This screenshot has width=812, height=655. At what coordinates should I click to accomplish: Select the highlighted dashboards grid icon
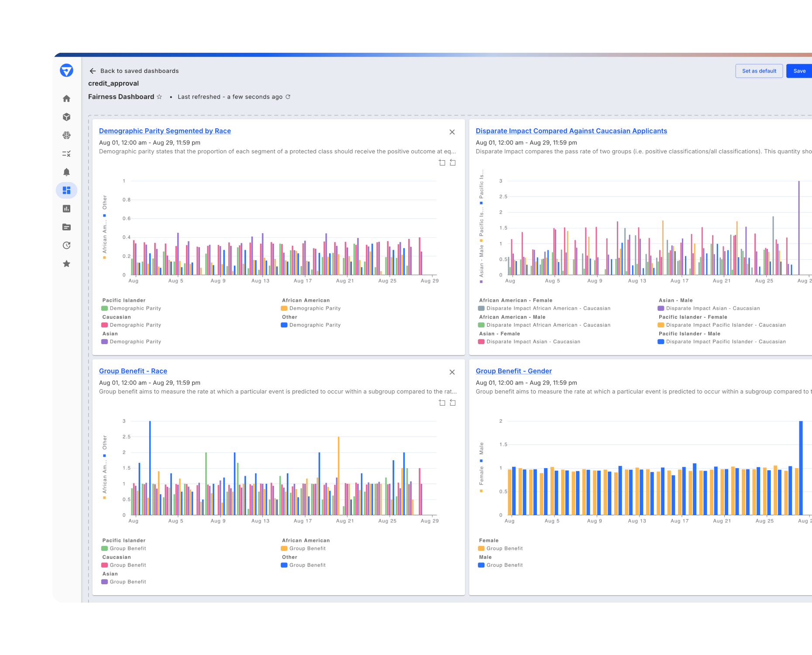66,190
